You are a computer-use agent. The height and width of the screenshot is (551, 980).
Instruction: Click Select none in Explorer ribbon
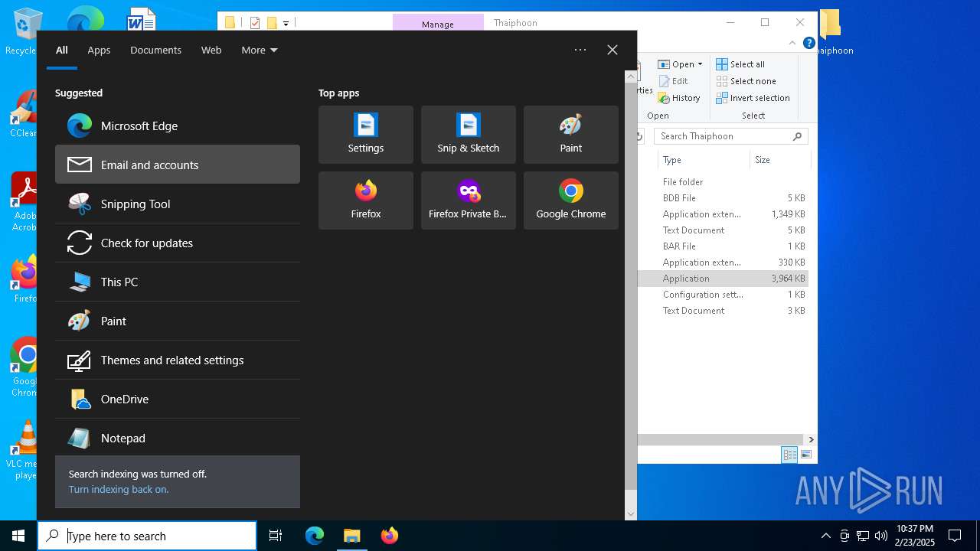click(746, 81)
